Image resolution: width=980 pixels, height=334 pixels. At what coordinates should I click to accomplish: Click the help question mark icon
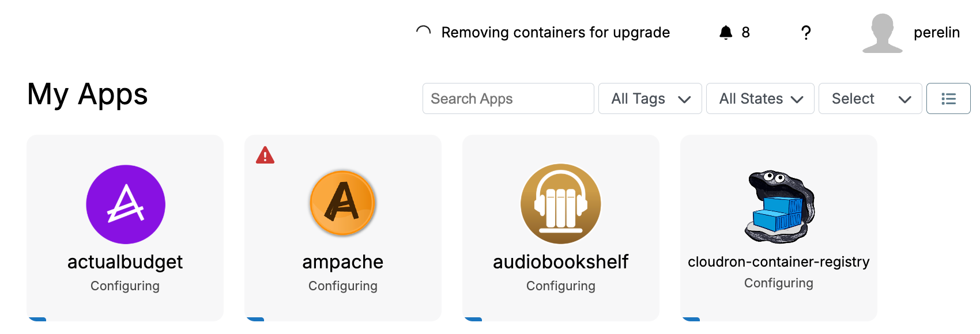click(x=806, y=33)
